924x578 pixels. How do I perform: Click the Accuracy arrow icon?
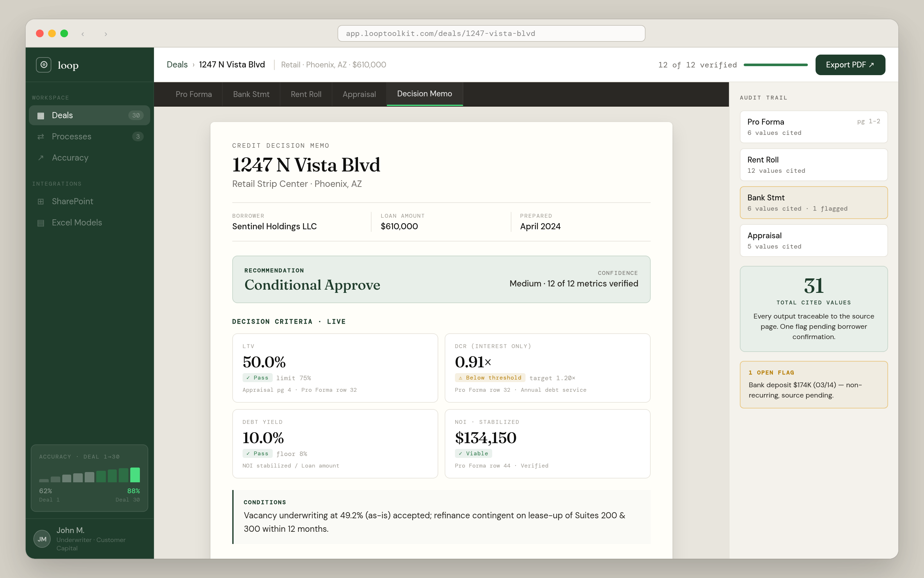click(41, 158)
